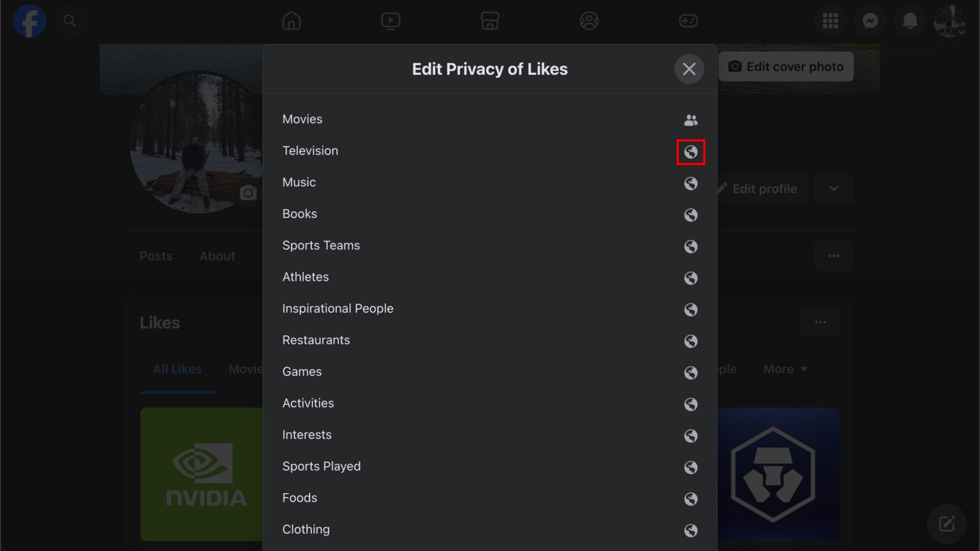
Task: Select the All Likes tab
Action: click(177, 369)
